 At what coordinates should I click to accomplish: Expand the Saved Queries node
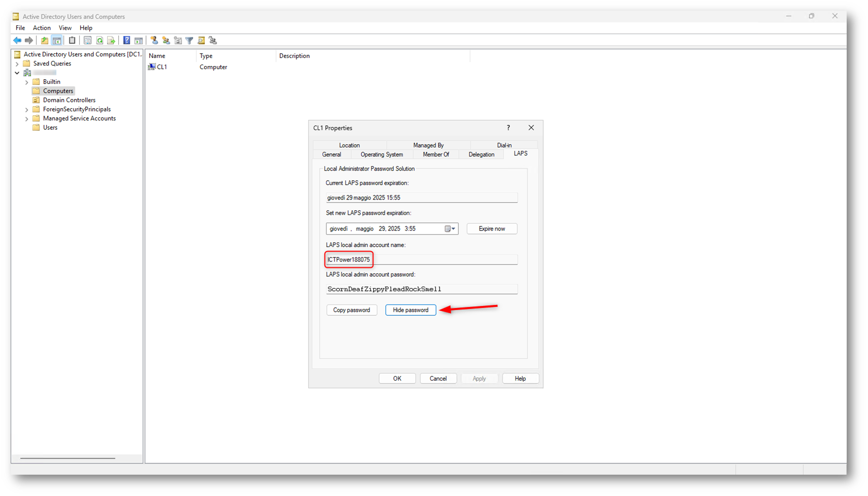[17, 64]
